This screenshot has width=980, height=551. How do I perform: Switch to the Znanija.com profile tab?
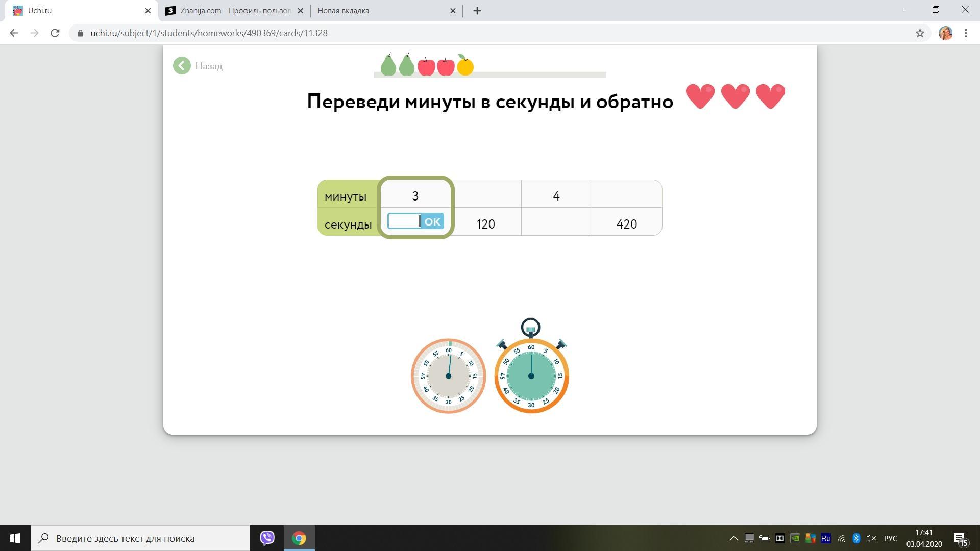235,10
